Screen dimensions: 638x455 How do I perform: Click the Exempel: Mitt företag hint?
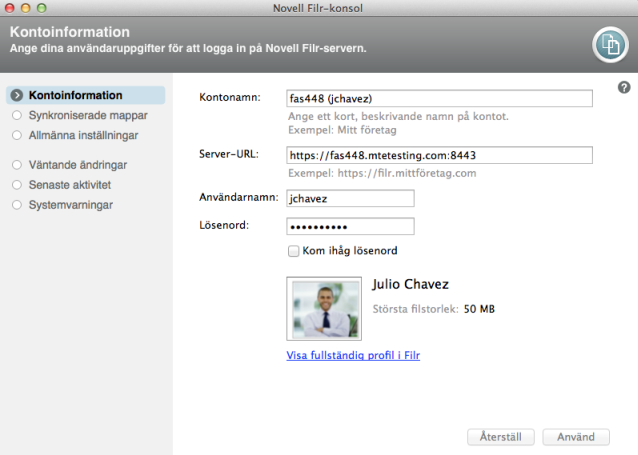(342, 130)
